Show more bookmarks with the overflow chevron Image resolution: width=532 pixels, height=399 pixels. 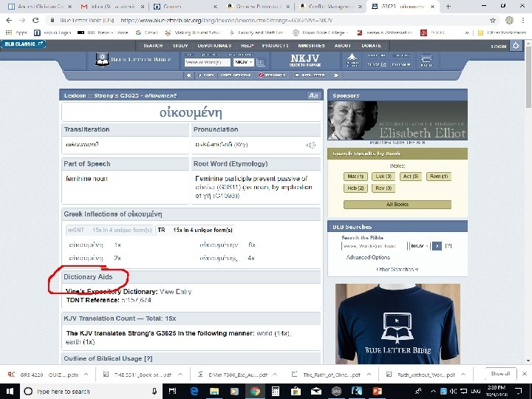coord(467,33)
